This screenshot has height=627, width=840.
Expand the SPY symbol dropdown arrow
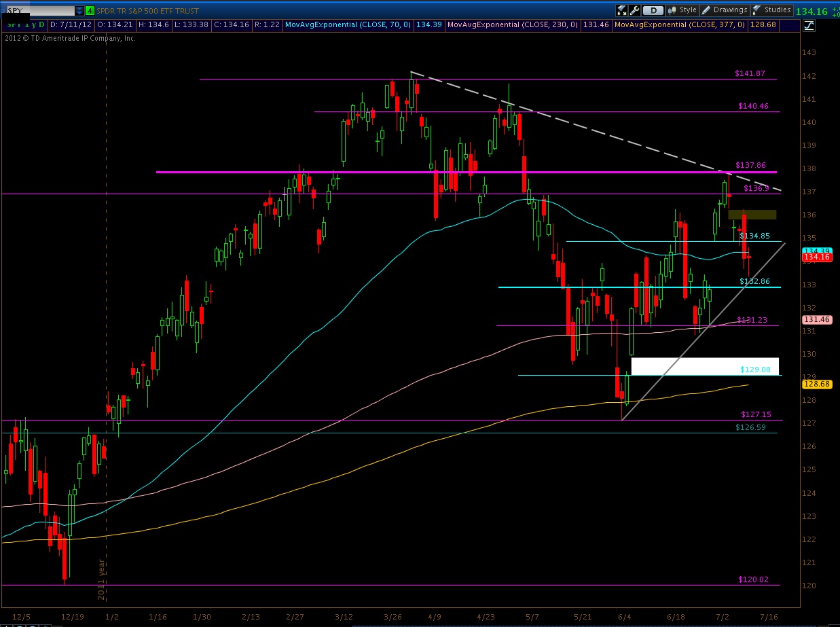point(80,11)
